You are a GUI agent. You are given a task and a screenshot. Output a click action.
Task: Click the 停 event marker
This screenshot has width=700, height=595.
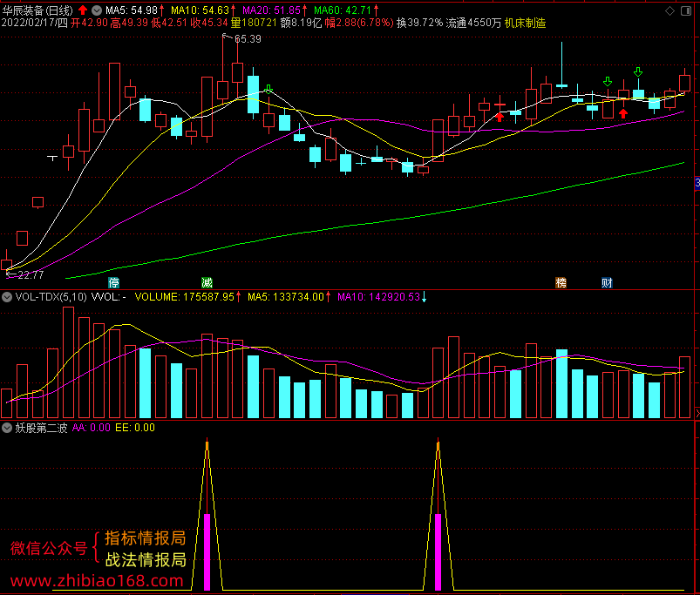[114, 282]
